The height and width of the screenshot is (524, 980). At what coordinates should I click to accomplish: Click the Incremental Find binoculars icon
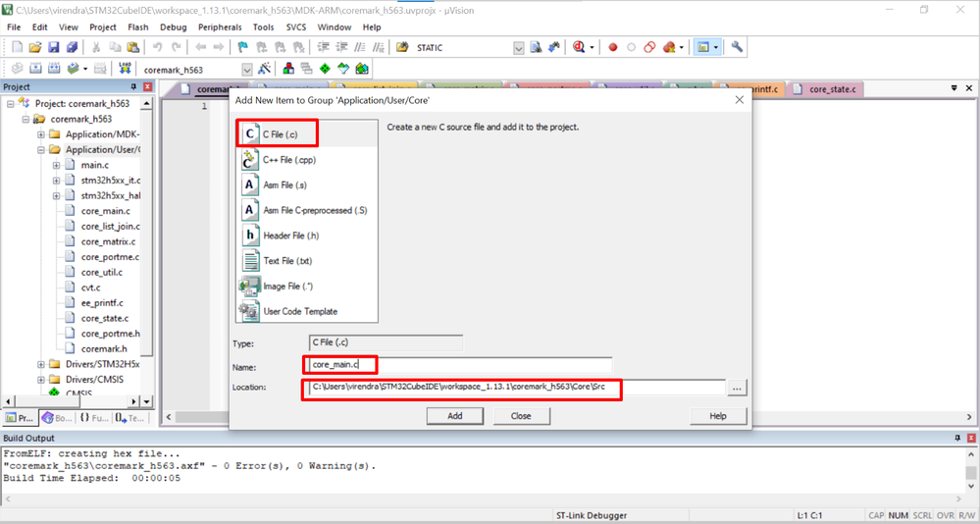tap(553, 47)
